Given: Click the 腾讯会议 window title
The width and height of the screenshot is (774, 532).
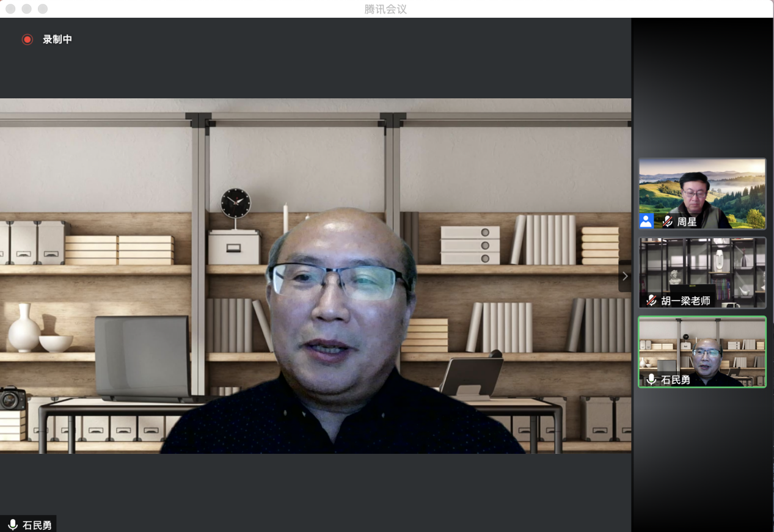Looking at the screenshot, I should pos(385,9).
